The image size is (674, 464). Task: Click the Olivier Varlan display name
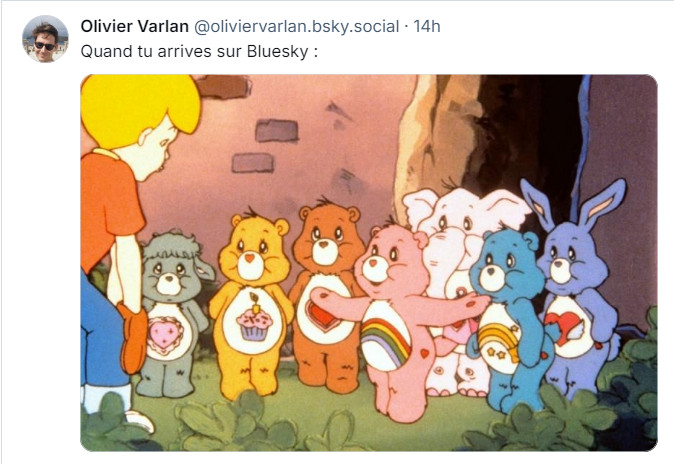click(134, 26)
